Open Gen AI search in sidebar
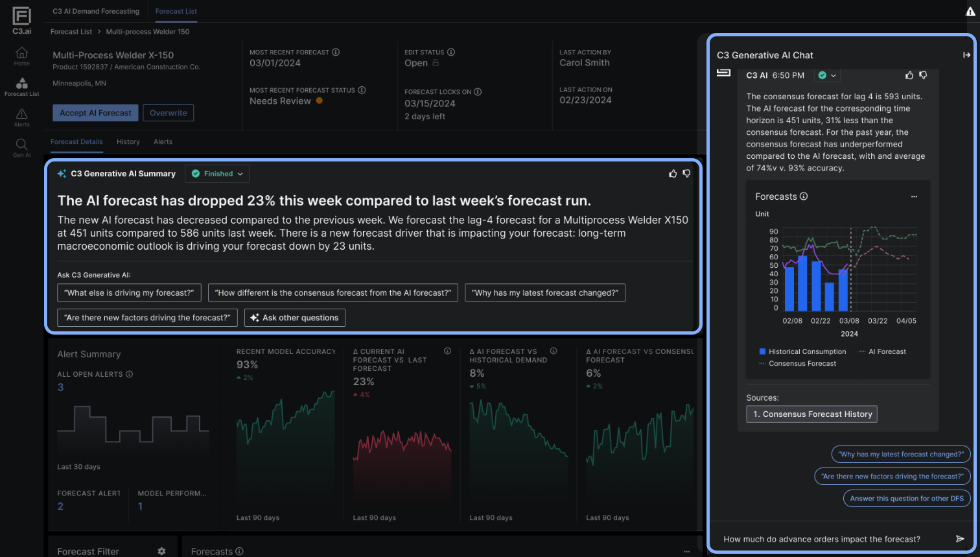 (21, 148)
